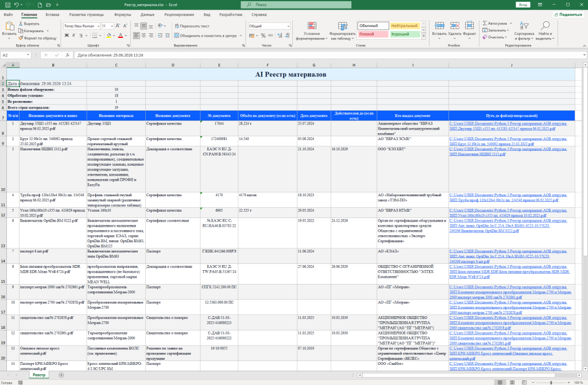Open the number format dropdown (Общий)
The width and height of the screenshot is (588, 385).
click(x=288, y=26)
